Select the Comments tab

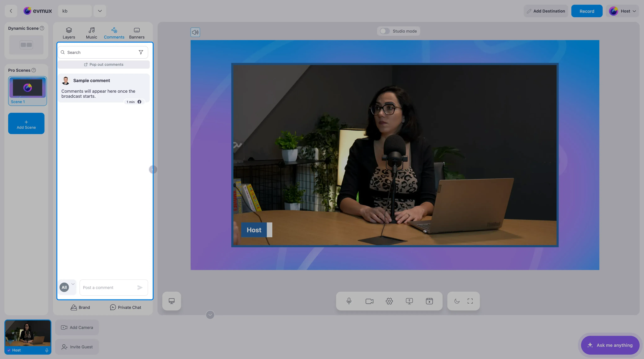[114, 33]
